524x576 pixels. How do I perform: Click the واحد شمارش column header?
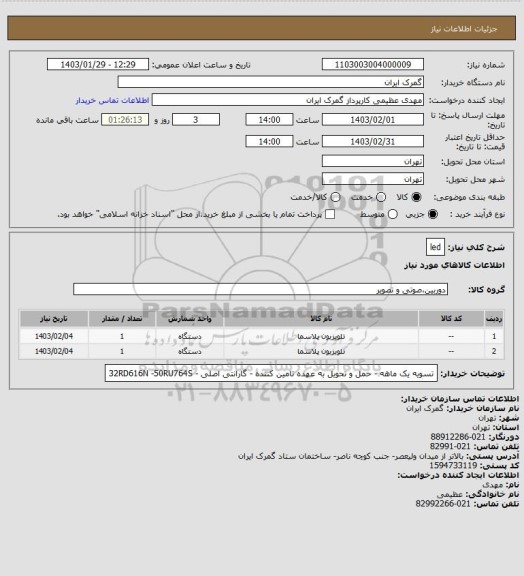tap(190, 319)
